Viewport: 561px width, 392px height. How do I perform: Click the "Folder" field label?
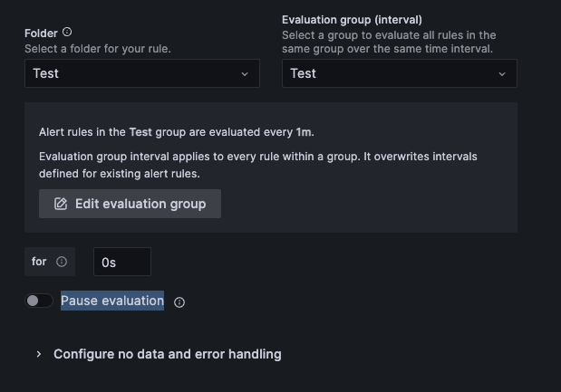click(x=41, y=33)
